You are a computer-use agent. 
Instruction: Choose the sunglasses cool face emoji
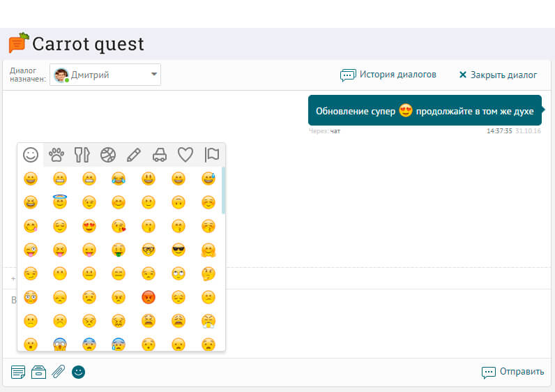point(178,250)
